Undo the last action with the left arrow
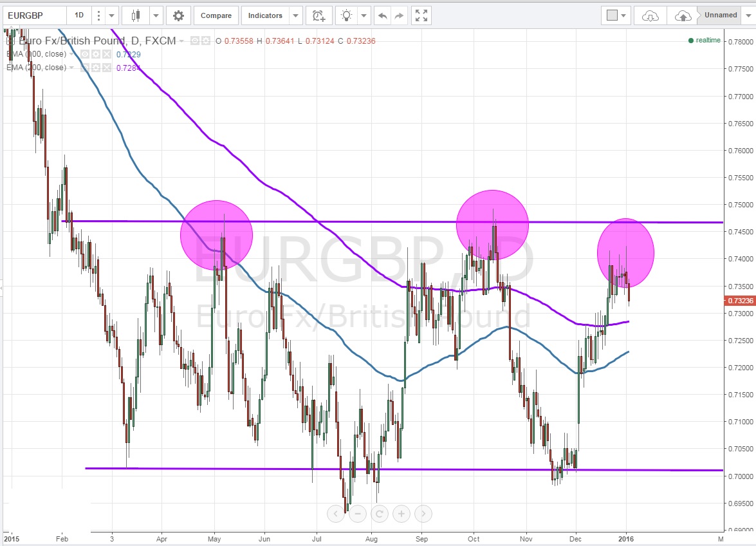 point(382,15)
